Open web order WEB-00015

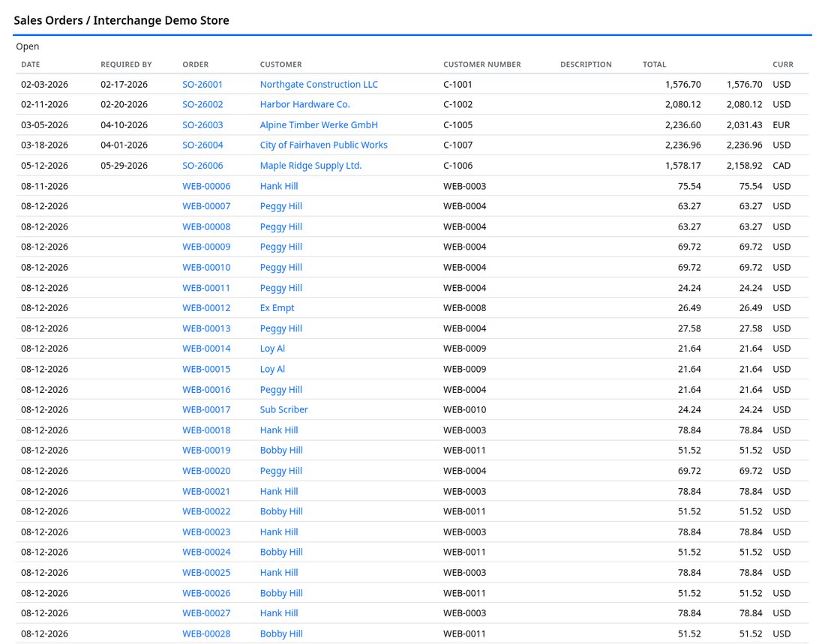pos(206,368)
